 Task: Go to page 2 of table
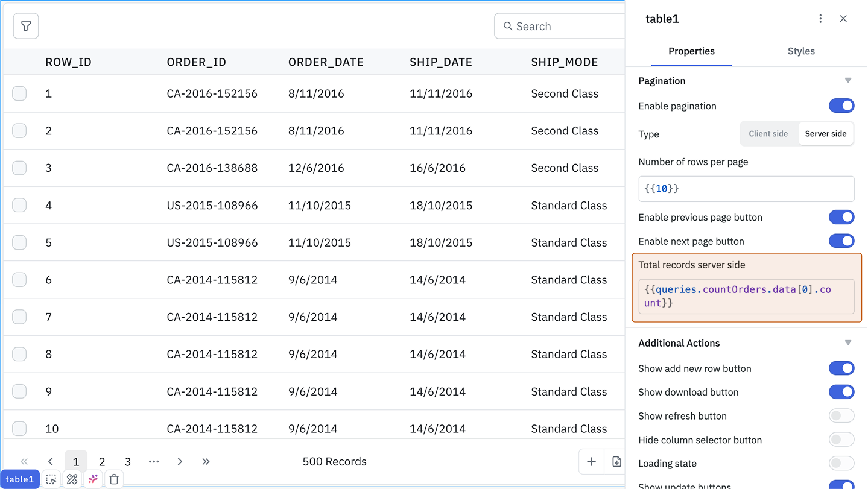click(x=102, y=461)
